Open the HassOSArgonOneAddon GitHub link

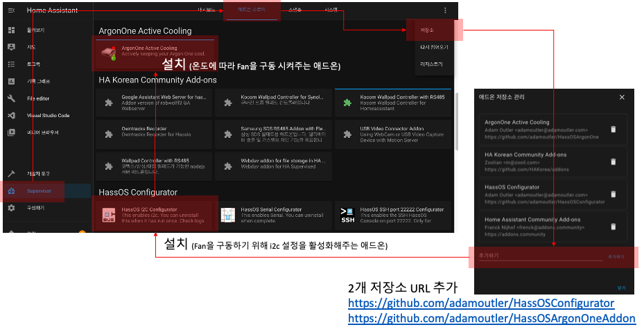coord(491,318)
